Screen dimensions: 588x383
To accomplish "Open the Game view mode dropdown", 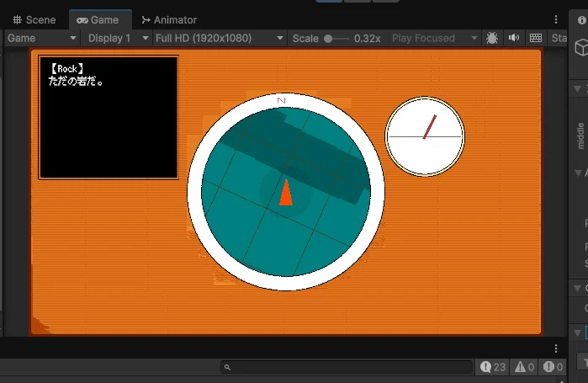I will click(41, 38).
